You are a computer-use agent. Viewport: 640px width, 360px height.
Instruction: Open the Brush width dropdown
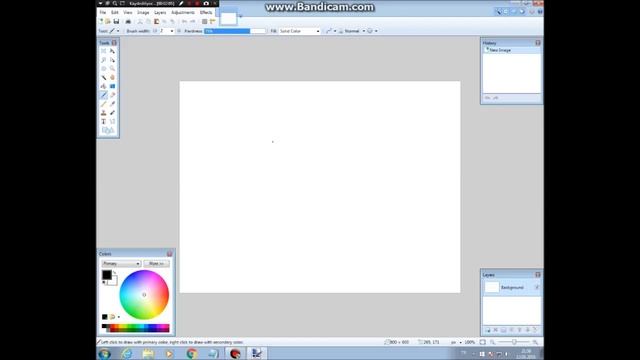172,31
